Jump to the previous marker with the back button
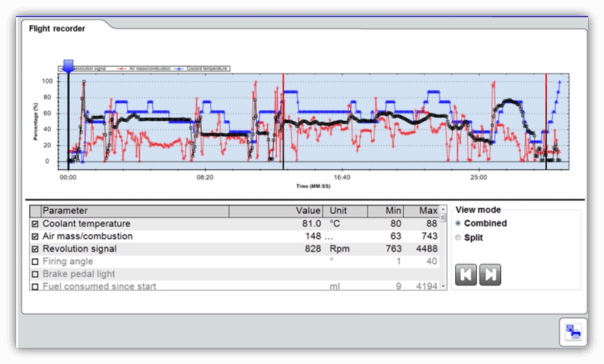Viewport: 604px width, 364px height. [x=466, y=275]
